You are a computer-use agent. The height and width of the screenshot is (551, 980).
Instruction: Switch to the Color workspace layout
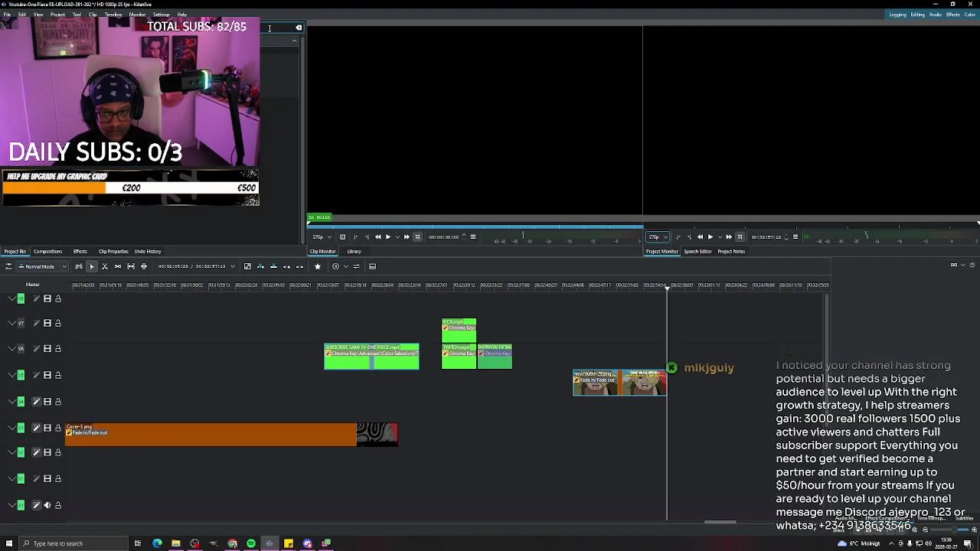coord(971,15)
